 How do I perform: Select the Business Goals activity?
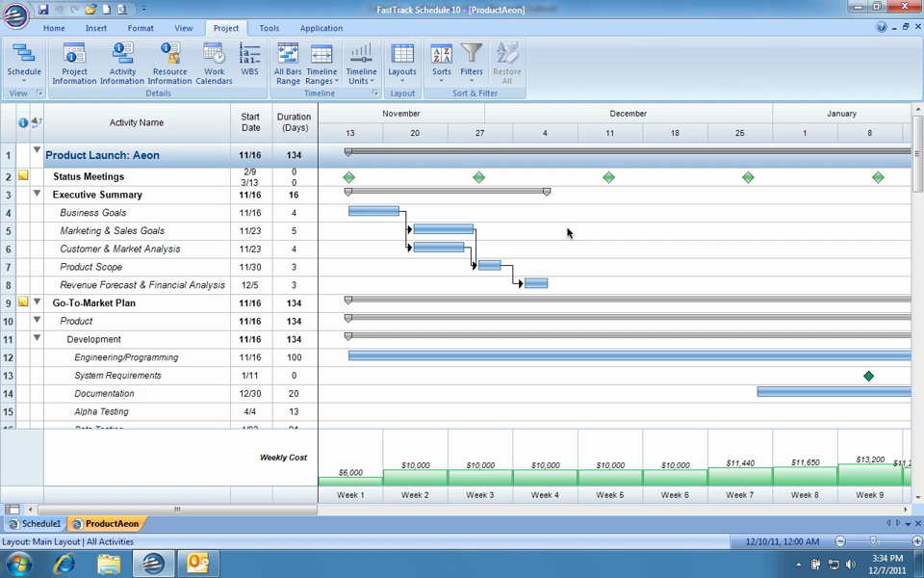pyautogui.click(x=92, y=212)
